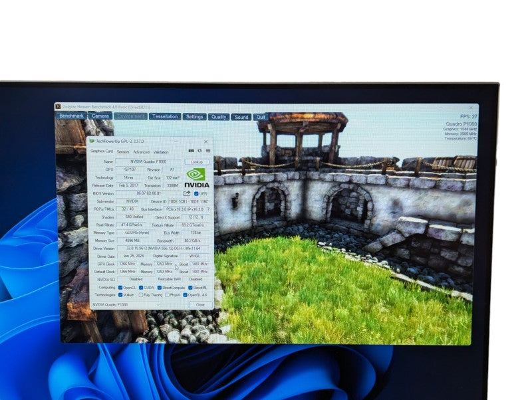Open the Camera menu in Heaven
Screen dimensions: 532x400
100,116
